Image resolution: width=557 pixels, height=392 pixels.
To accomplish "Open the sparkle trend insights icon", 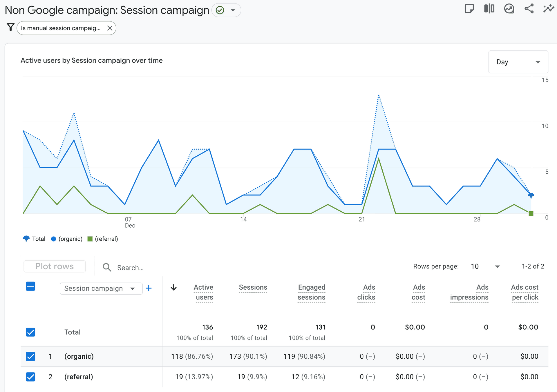I will [x=548, y=9].
